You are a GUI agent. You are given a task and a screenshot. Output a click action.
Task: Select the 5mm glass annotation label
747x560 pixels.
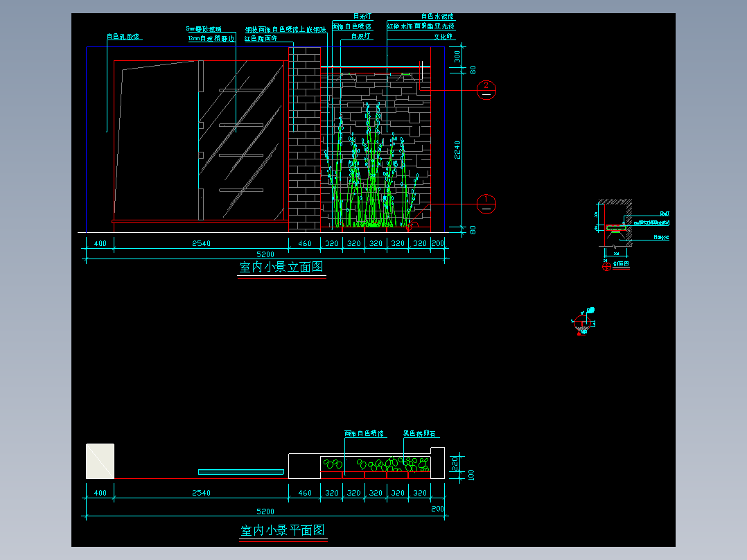click(x=204, y=29)
